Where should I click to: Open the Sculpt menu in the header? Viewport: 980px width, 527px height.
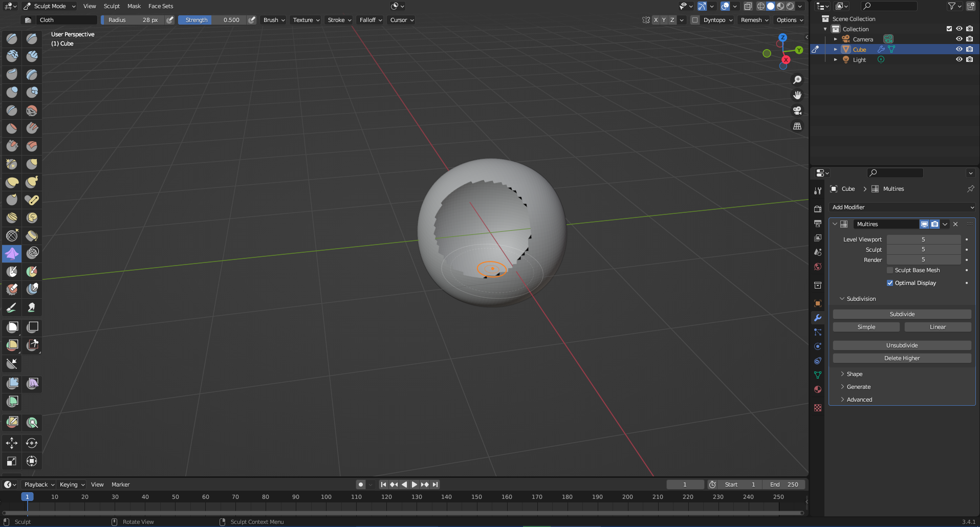[x=112, y=6]
